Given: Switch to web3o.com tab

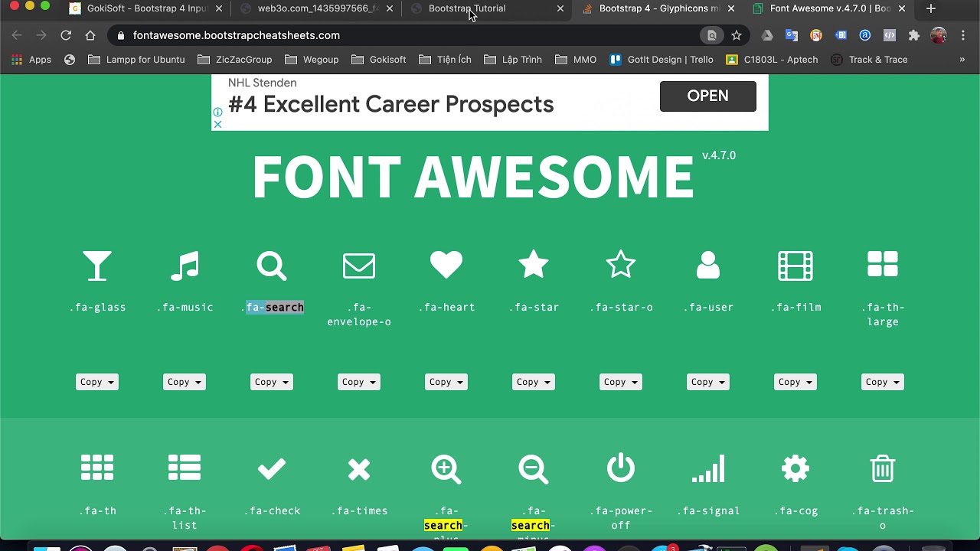Looking at the screenshot, I should (317, 8).
